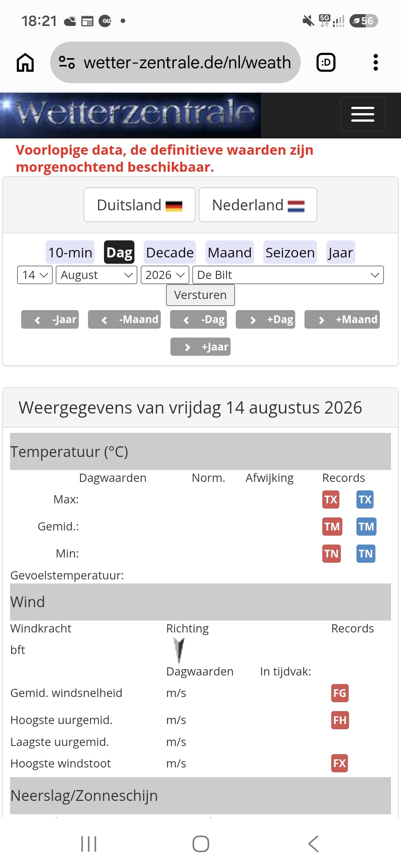401x868 pixels.
Task: Expand the day dropdown showing 14
Action: point(35,275)
